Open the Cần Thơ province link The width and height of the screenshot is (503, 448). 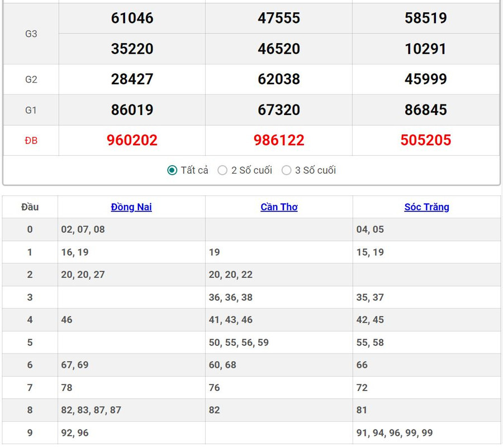(279, 207)
